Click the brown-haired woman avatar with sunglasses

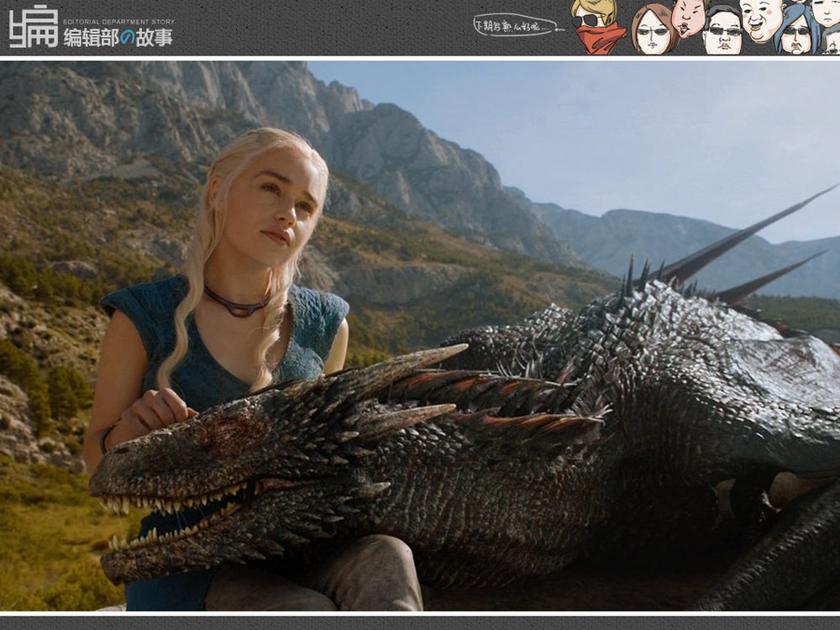(654, 30)
